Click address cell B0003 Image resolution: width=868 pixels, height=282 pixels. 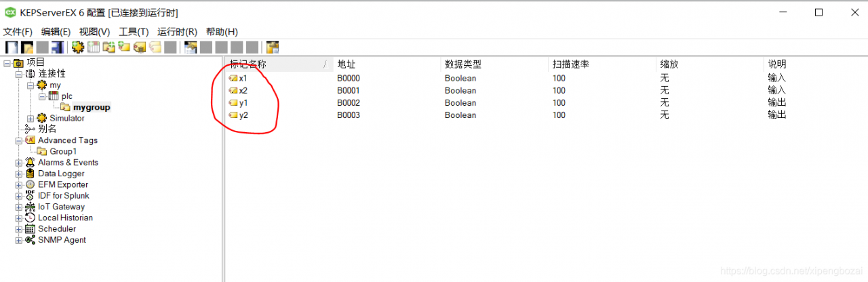pyautogui.click(x=349, y=115)
